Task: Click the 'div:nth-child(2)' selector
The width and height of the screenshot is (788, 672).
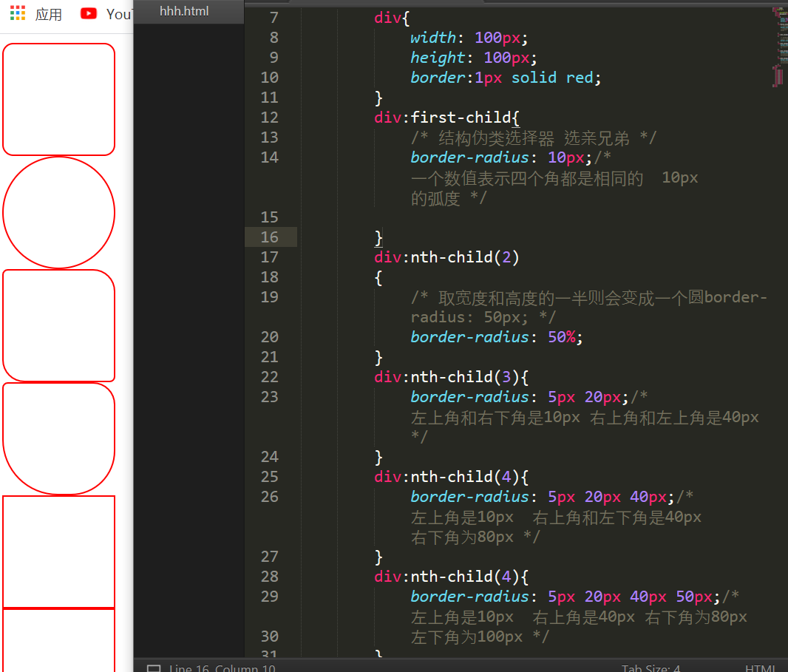Action: pos(446,257)
